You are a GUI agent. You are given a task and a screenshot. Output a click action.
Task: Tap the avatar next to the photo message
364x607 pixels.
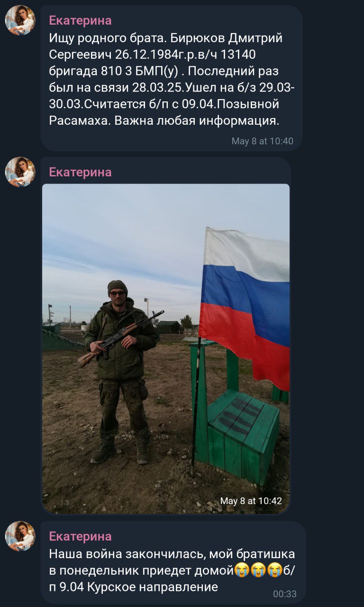click(x=20, y=172)
